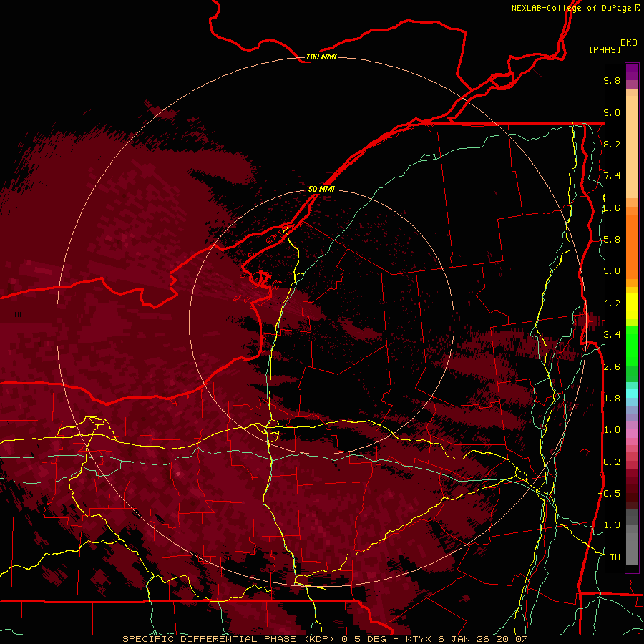Click the 5.8 scale value
Viewport: 644px width, 644px height.
(x=612, y=240)
